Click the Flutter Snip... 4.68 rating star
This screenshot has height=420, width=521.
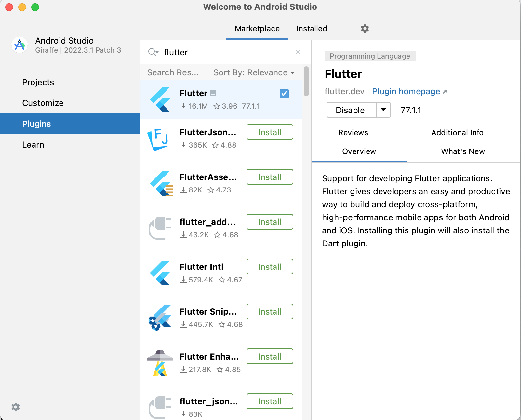[222, 324]
